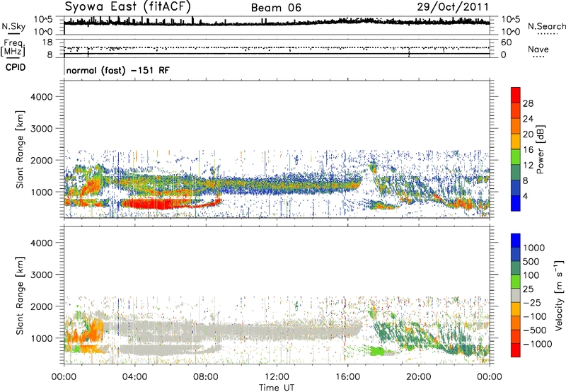Click the 08:00 time tick label

point(206,377)
